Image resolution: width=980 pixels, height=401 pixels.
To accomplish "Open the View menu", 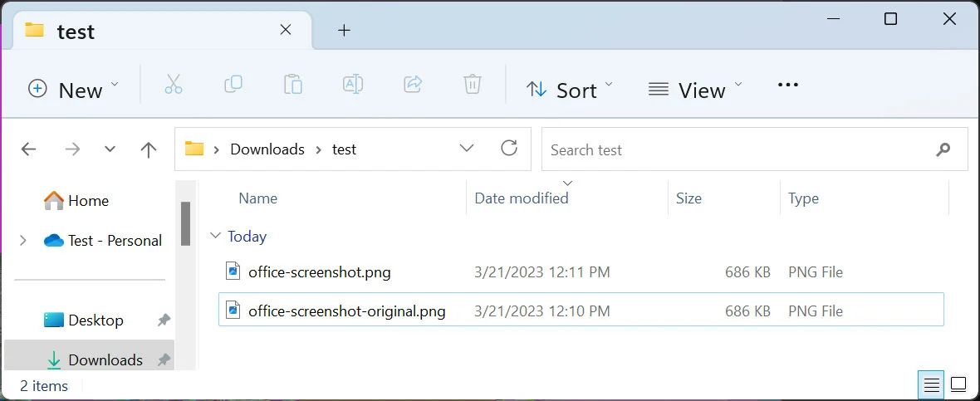I will pos(694,90).
